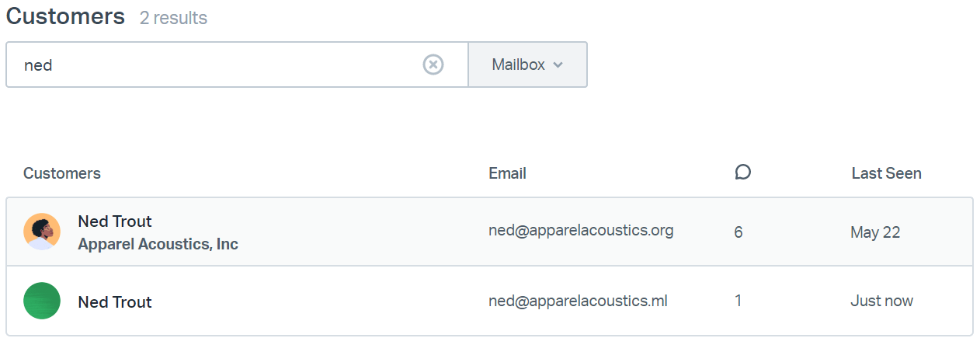The height and width of the screenshot is (345, 980).
Task: Select email ned@apparelacoustics.ml
Action: [579, 301]
